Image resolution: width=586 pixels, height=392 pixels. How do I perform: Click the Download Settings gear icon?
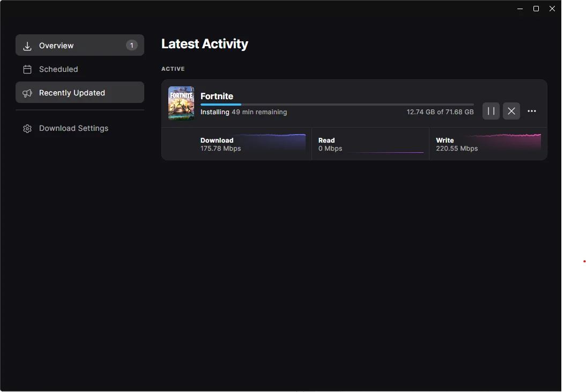27,129
